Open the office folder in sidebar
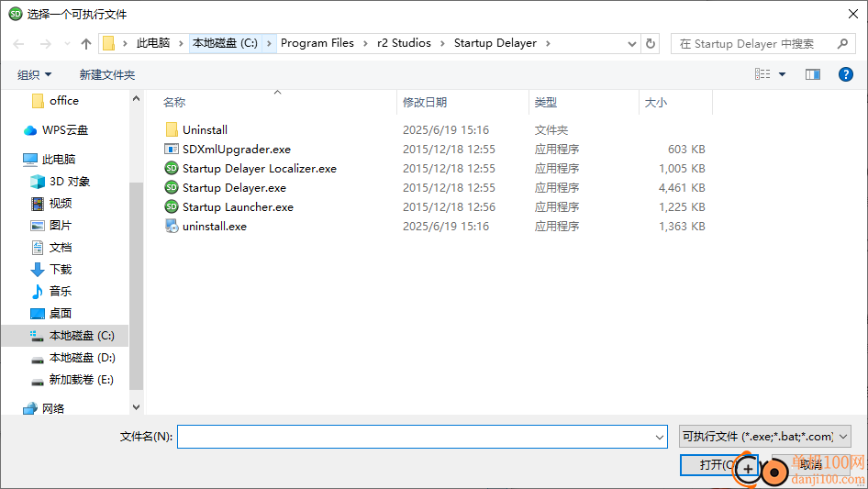This screenshot has height=489, width=868. 63,101
